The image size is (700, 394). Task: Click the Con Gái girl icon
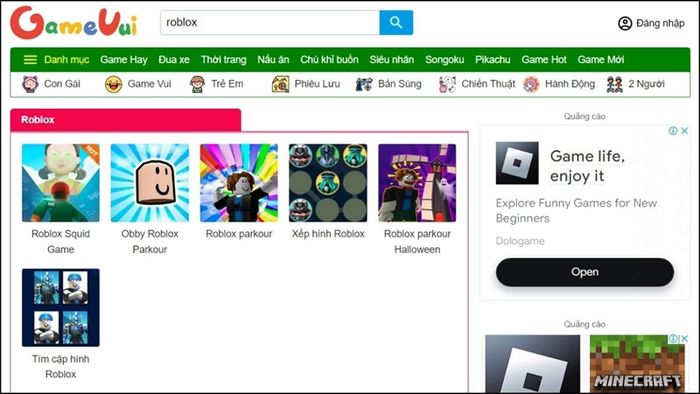30,84
